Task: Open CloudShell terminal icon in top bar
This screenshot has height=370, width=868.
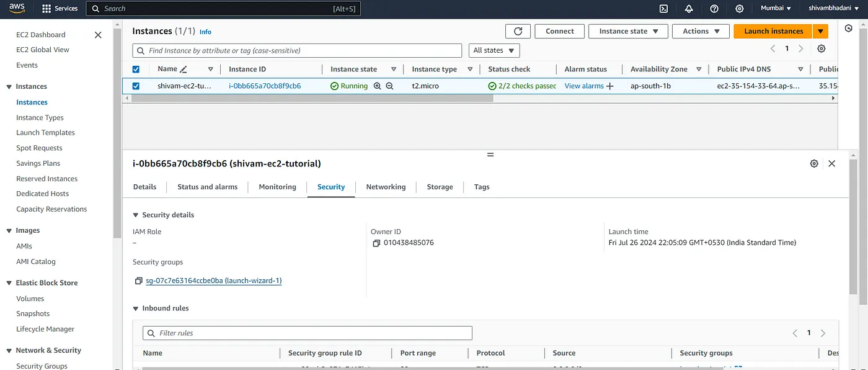Action: pyautogui.click(x=663, y=9)
